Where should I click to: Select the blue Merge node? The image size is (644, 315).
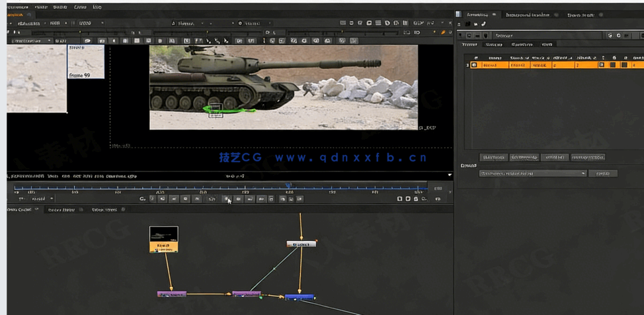pyautogui.click(x=299, y=297)
